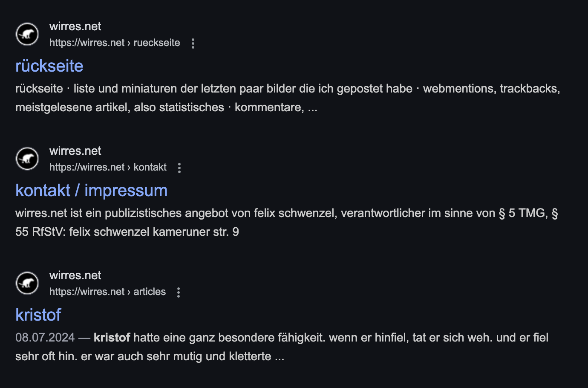Click the wirres.net favicon beside the kontakt result
This screenshot has width=588, height=388.
coord(27,159)
